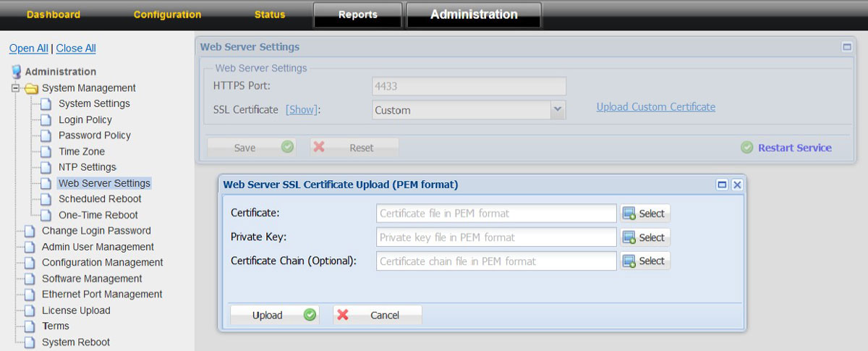Click the Certificate file input field
The height and width of the screenshot is (351, 868).
pyautogui.click(x=496, y=213)
